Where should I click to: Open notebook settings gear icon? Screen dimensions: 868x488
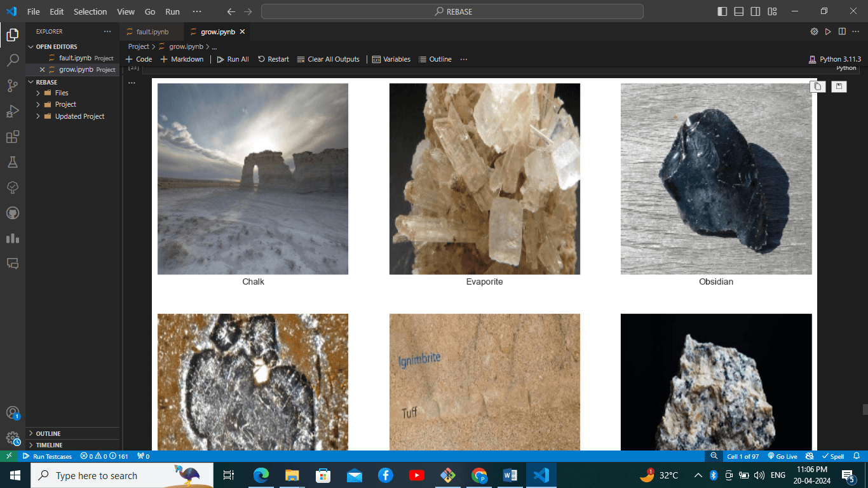pos(814,31)
